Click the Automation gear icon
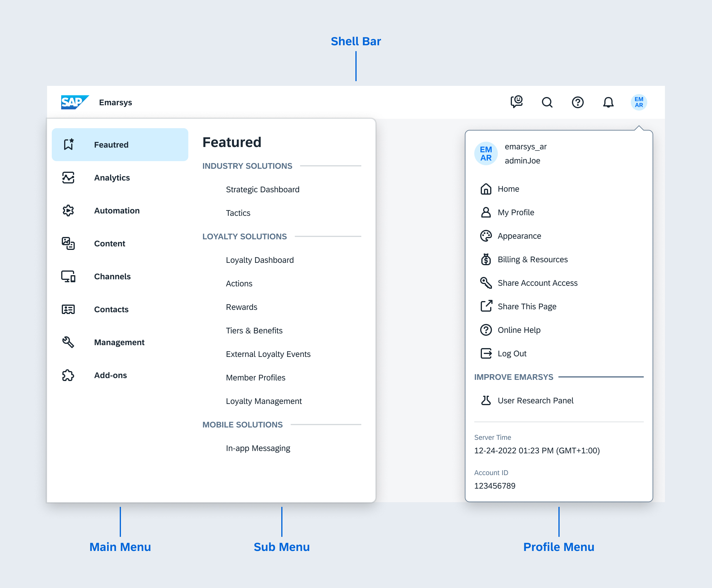This screenshot has height=588, width=712. [x=68, y=211]
